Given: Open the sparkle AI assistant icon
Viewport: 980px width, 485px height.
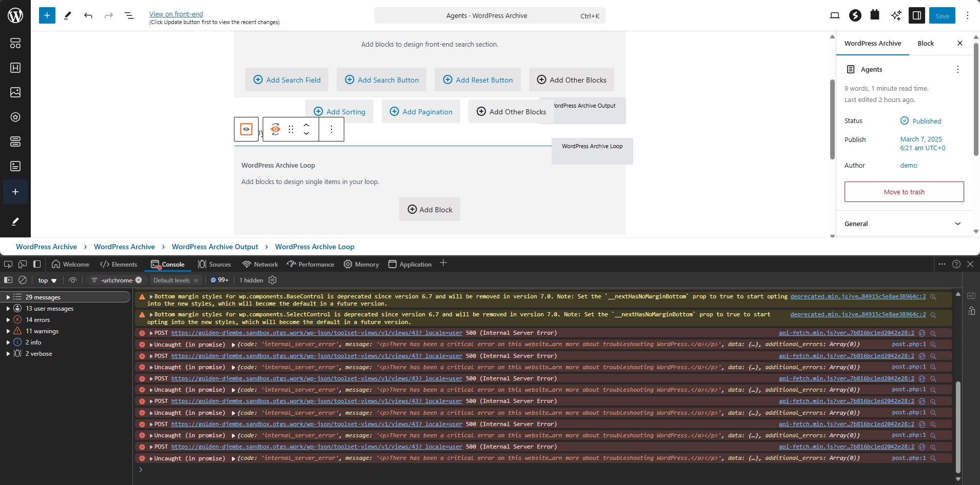Looking at the screenshot, I should (896, 15).
